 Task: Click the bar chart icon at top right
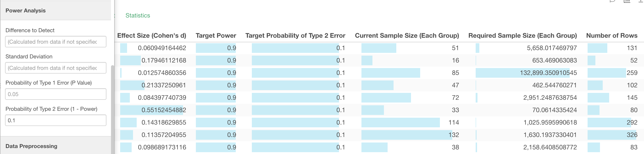627,1
